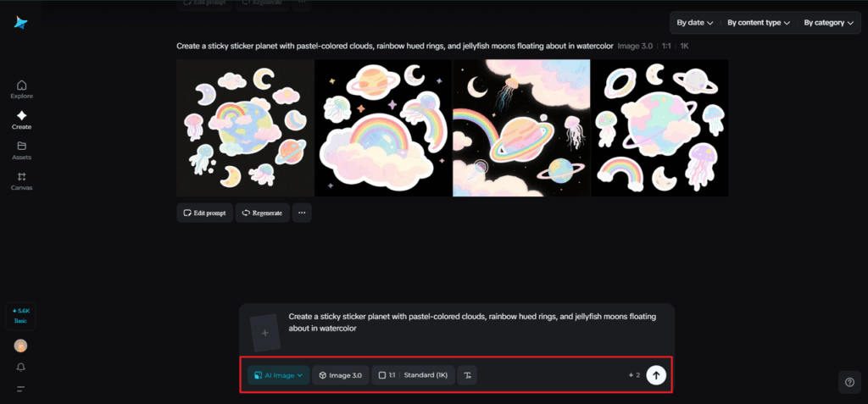This screenshot has width=868, height=404.
Task: Open the more options ellipsis button
Action: coord(302,213)
